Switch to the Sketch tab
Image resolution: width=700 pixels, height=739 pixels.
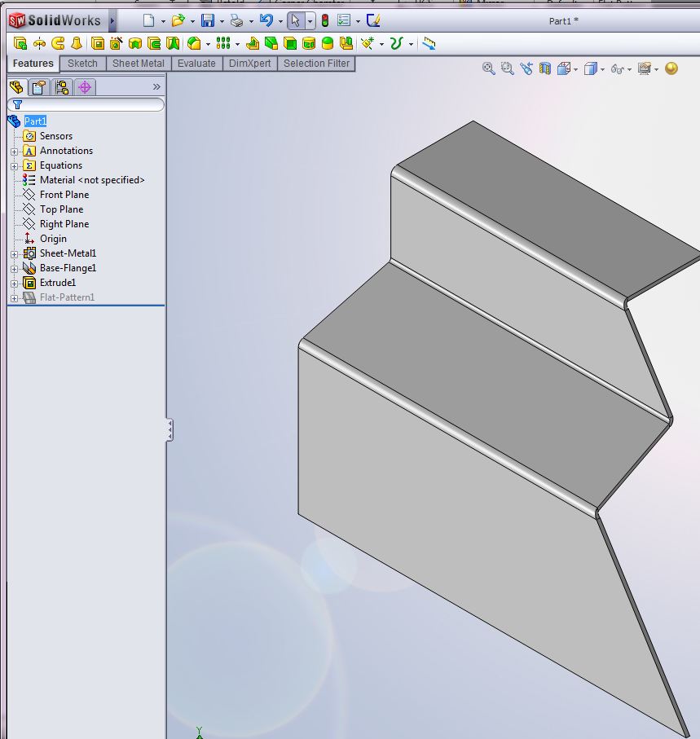click(82, 64)
